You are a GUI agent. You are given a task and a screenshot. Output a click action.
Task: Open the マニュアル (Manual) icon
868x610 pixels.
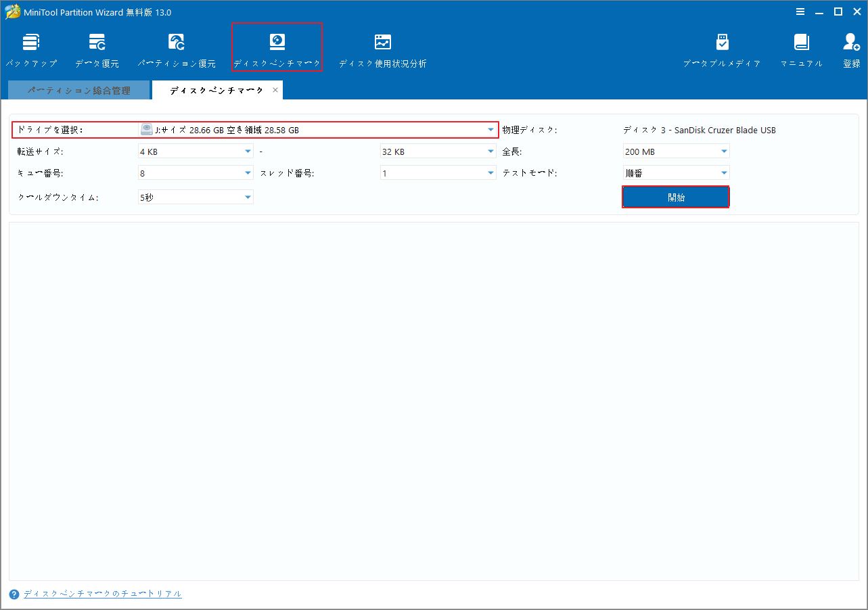click(x=801, y=47)
